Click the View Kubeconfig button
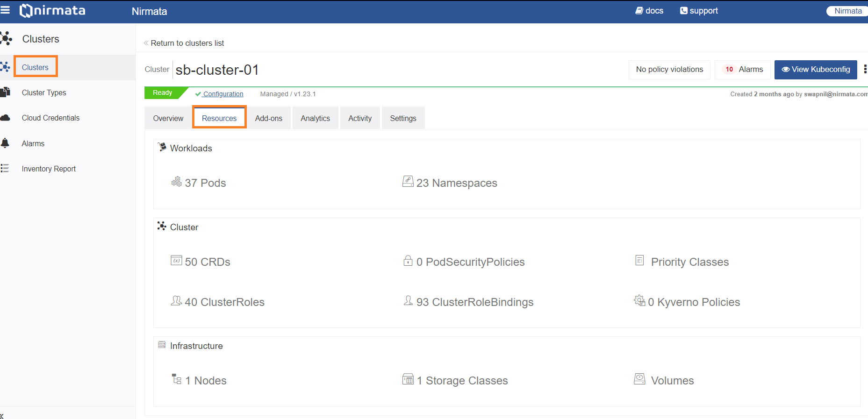 (x=816, y=70)
